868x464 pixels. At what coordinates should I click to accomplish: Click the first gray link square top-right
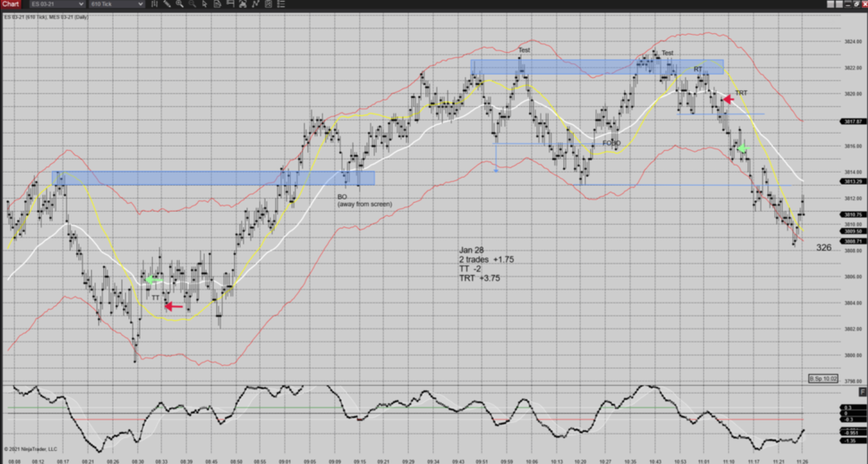(x=831, y=4)
